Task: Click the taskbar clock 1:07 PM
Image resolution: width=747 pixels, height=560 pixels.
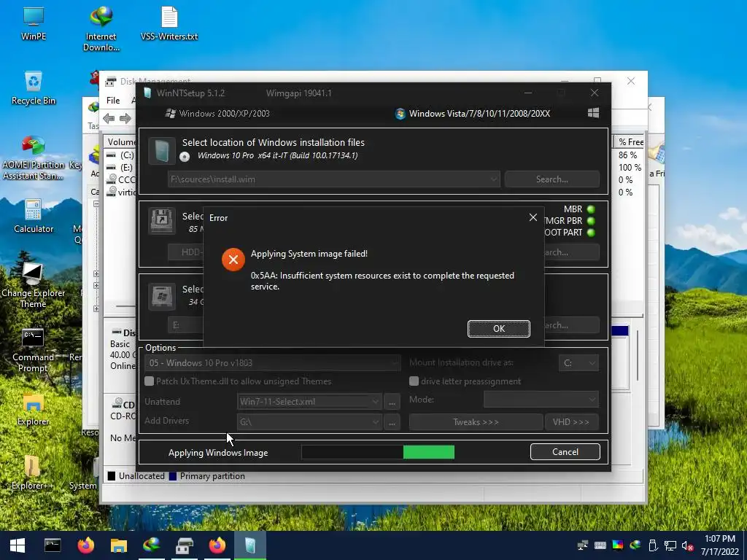Action: click(x=720, y=539)
